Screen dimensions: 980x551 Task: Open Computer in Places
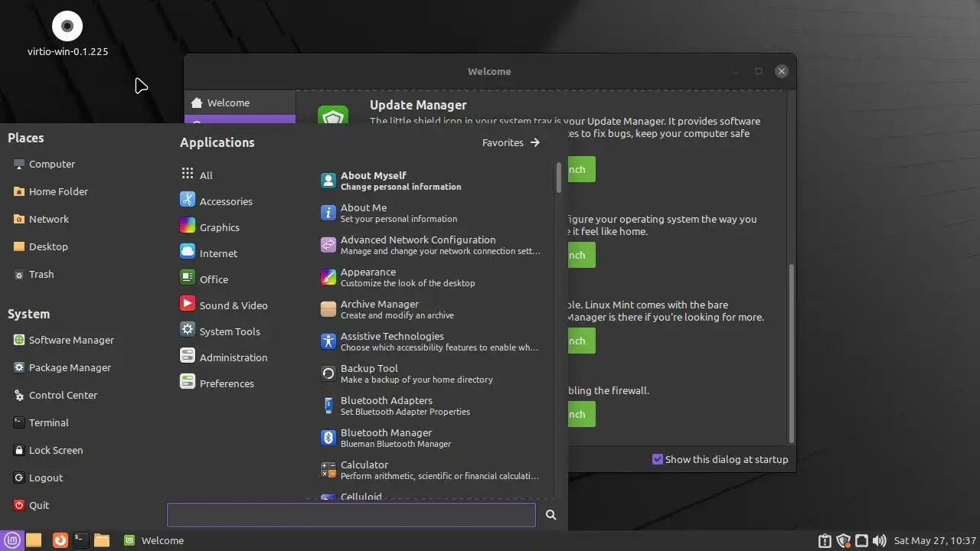44,164
